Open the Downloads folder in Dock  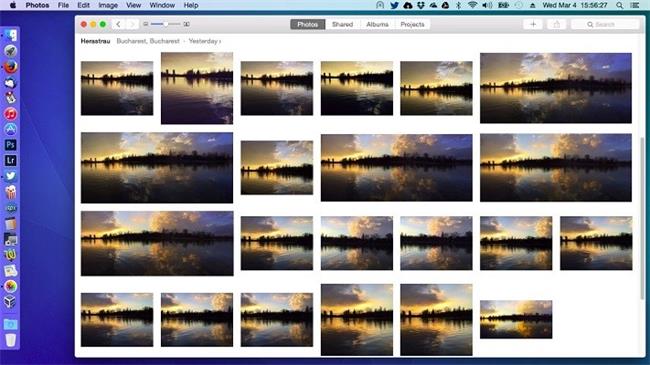coord(10,324)
